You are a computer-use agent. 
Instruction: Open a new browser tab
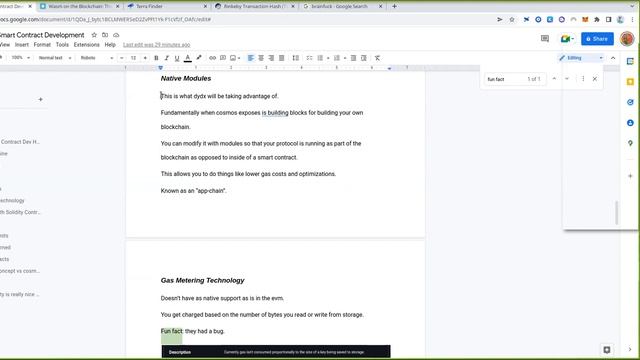click(394, 6)
